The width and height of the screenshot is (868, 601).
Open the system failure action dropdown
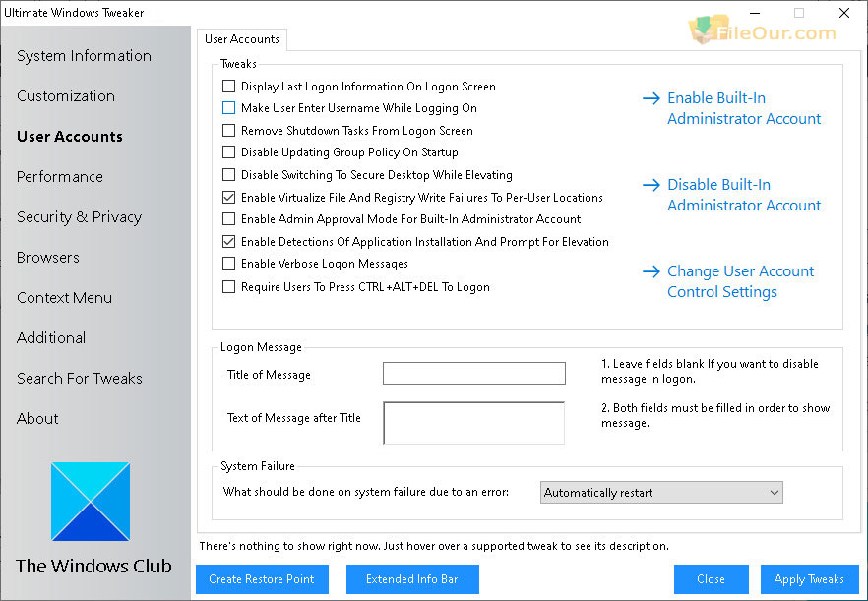[661, 493]
